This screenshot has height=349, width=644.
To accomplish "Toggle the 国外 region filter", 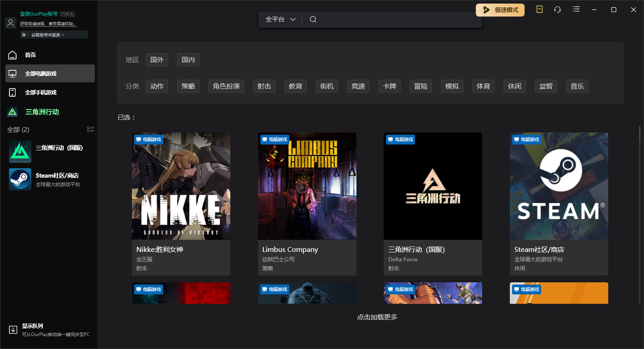I will tap(157, 60).
